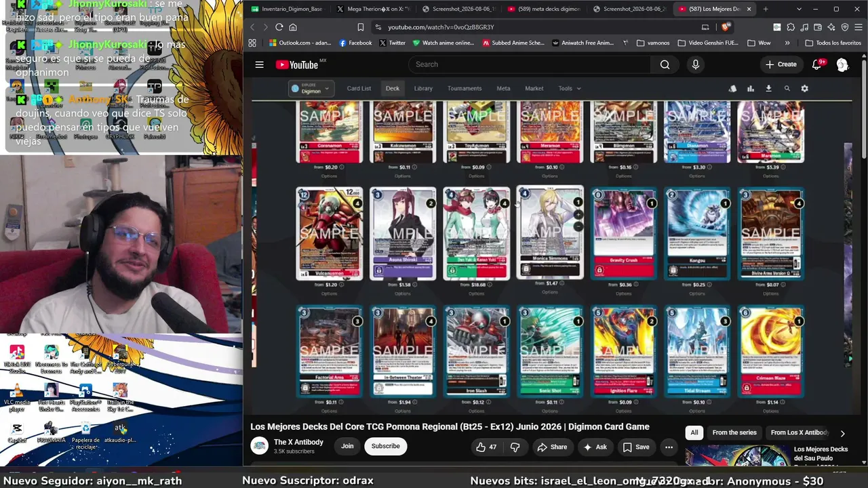The image size is (868, 488).
Task: Open Cyberpunk 2077 desktop shortcut
Action: [120, 359]
